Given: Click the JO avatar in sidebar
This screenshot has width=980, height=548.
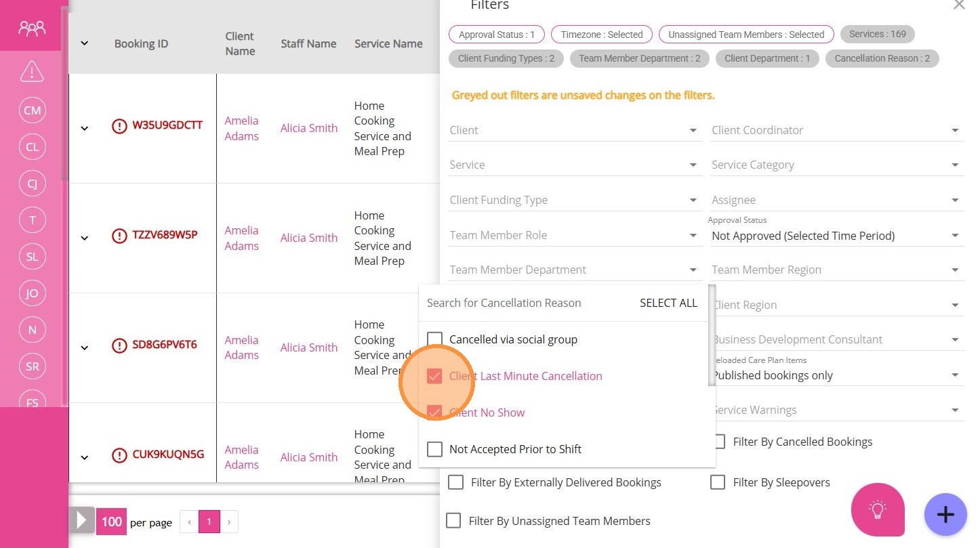Looking at the screenshot, I should [x=32, y=293].
